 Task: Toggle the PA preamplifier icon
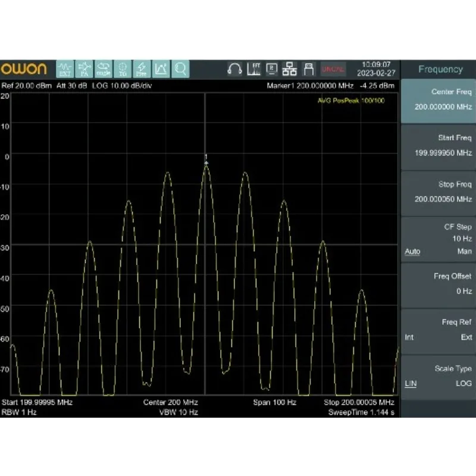click(84, 69)
